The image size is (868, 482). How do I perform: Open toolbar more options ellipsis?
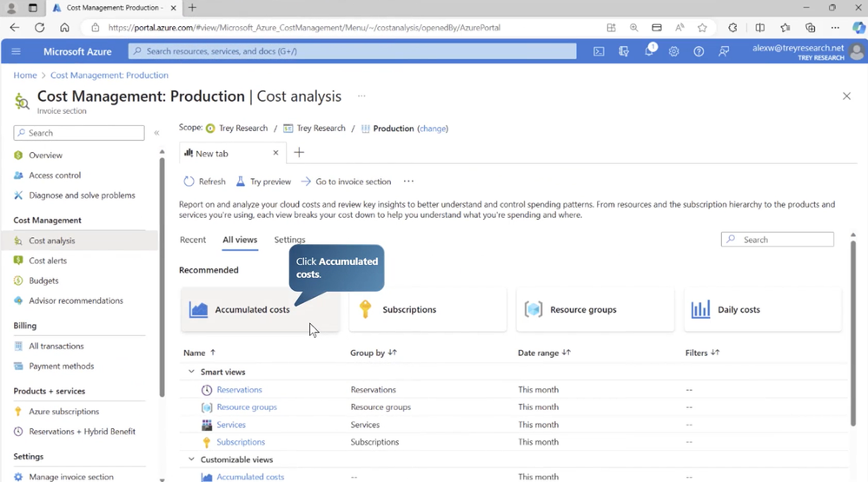click(x=408, y=182)
